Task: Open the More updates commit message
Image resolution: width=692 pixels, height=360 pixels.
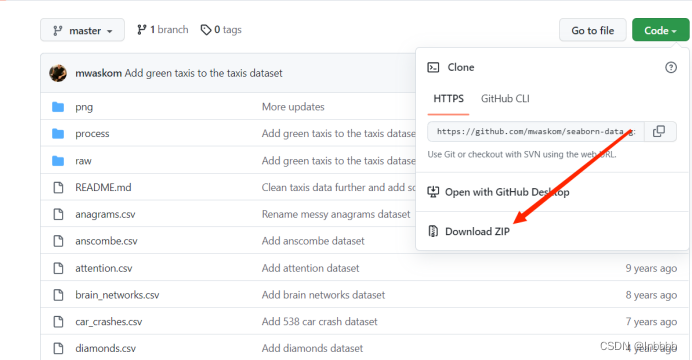Action: click(x=293, y=107)
